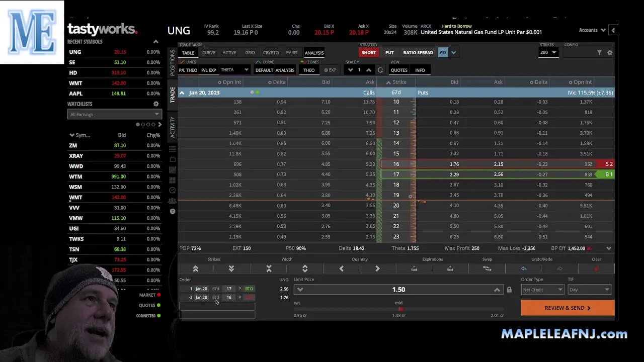The image size is (644, 362).
Task: Decrease quantity with the left arrow
Action: (x=342, y=269)
